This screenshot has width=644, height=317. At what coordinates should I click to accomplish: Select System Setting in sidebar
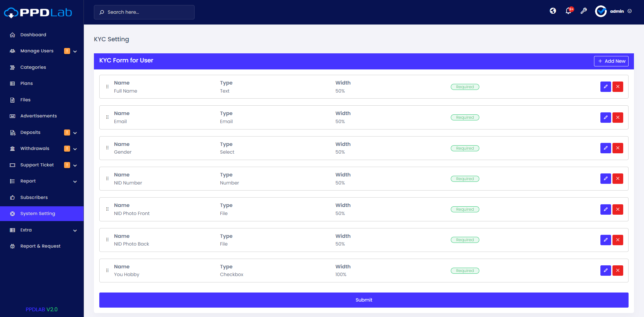click(x=42, y=214)
